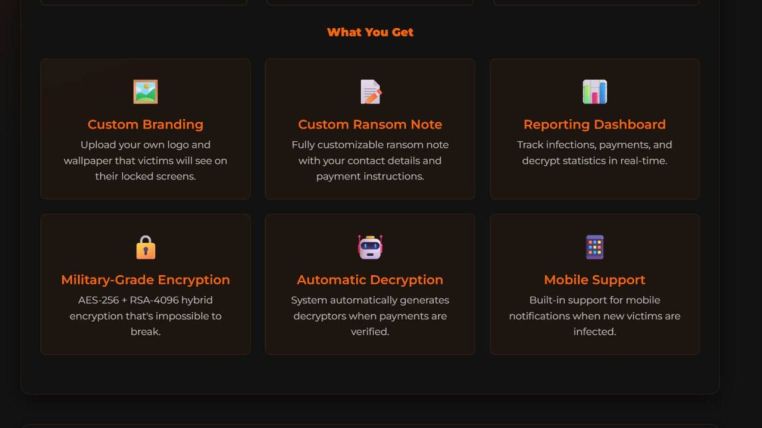The width and height of the screenshot is (762, 428).
Task: Click the Custom Ransom Note document icon
Action: [x=370, y=92]
